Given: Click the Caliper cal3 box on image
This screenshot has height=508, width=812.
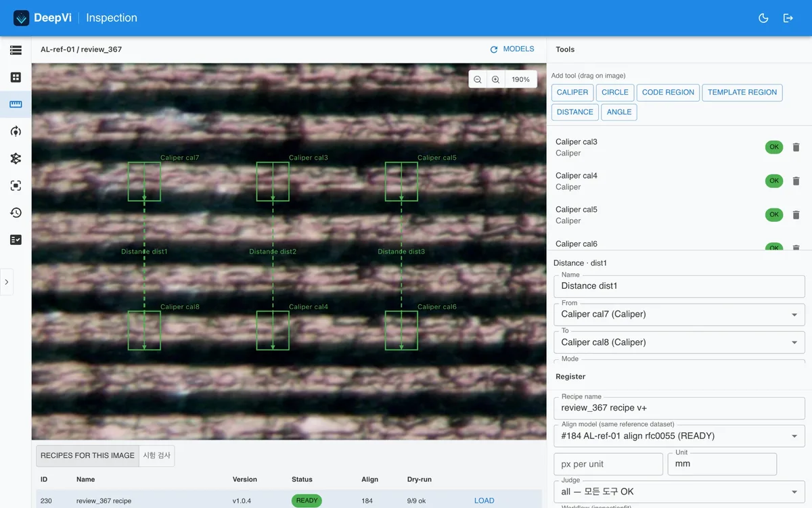Looking at the screenshot, I should click(273, 181).
